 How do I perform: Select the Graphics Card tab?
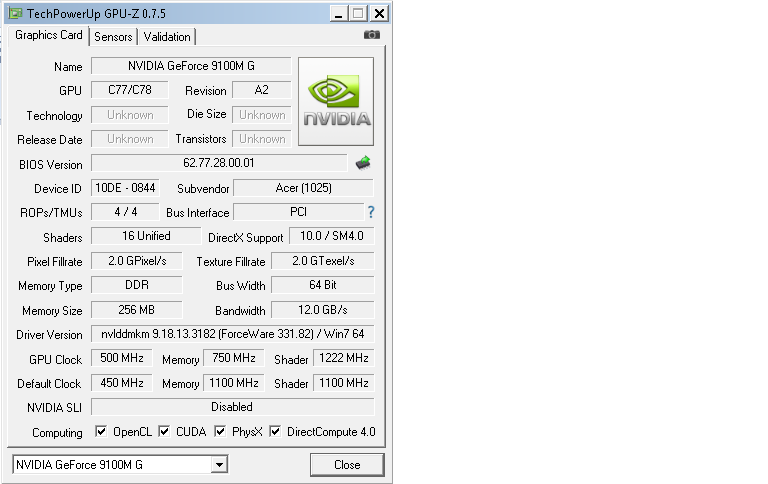click(x=48, y=35)
